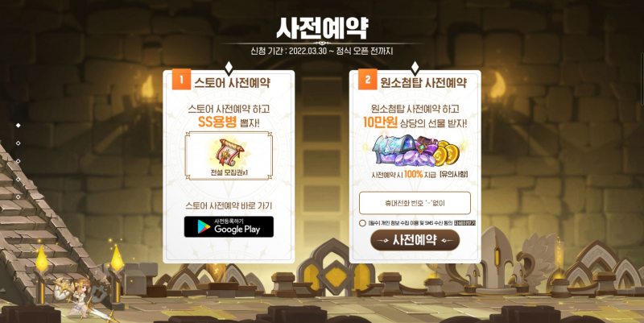Select the fourth page indicator dot

pos(18,179)
